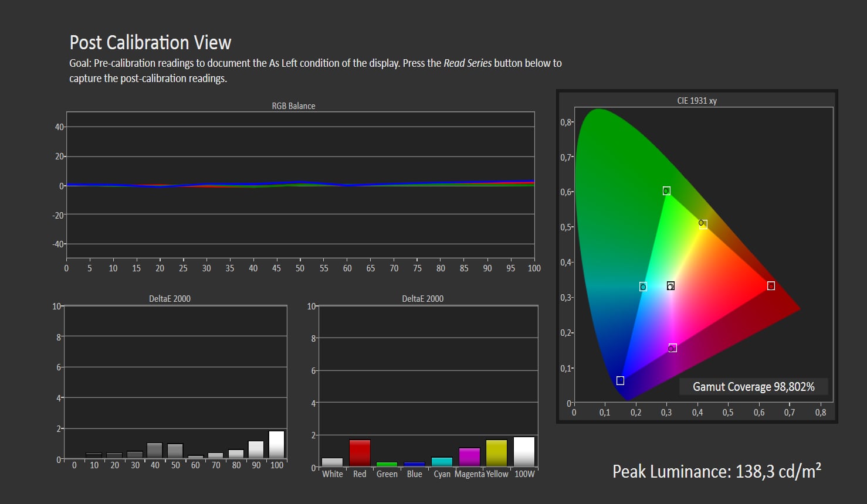Select the Green DeltaE bar
867x504 pixels.
[x=387, y=465]
